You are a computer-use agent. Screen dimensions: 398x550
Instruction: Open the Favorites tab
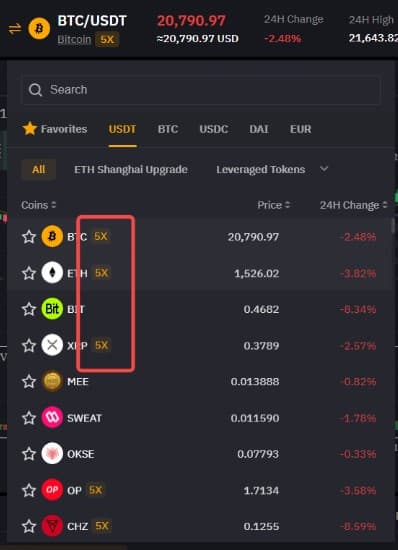[x=55, y=129]
